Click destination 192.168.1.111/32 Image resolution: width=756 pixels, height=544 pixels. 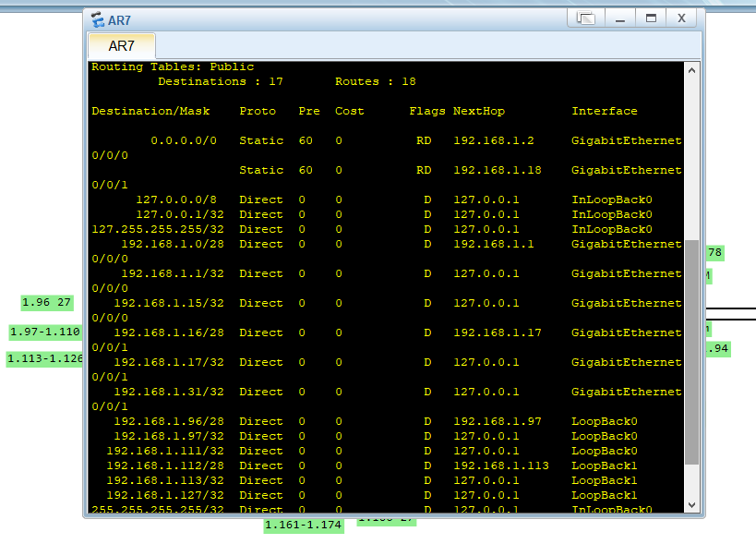pos(165,451)
